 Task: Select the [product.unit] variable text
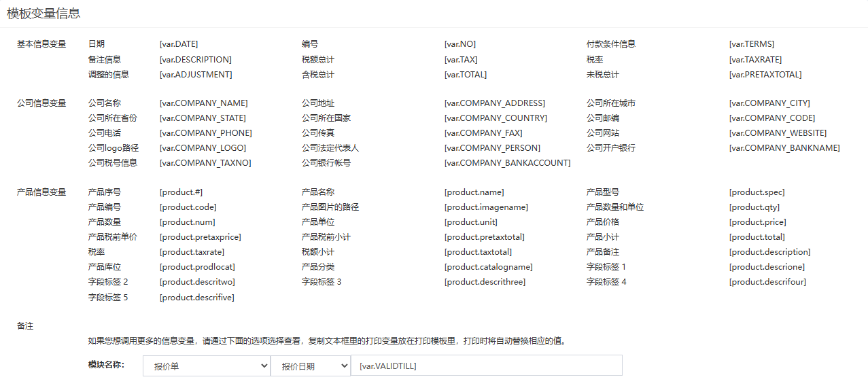tap(471, 222)
